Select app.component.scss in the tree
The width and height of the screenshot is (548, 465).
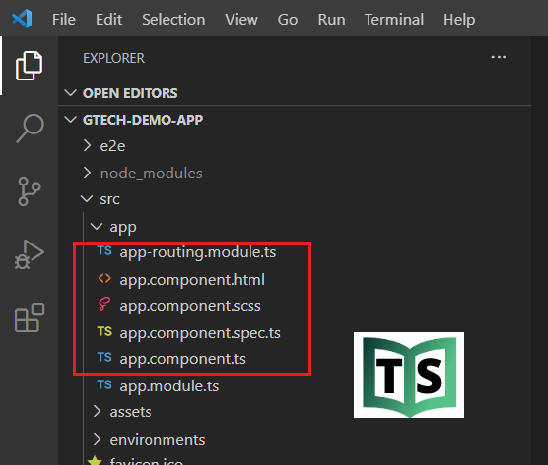pyautogui.click(x=191, y=306)
